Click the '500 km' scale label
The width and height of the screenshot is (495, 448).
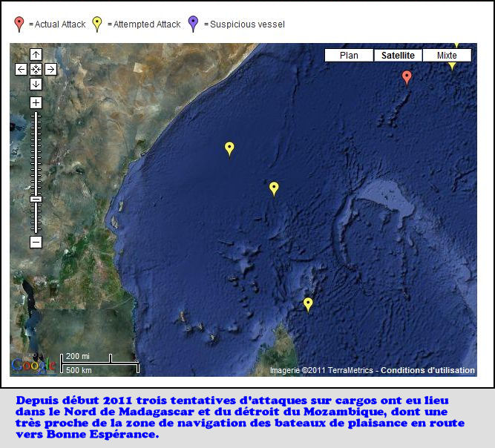point(79,370)
